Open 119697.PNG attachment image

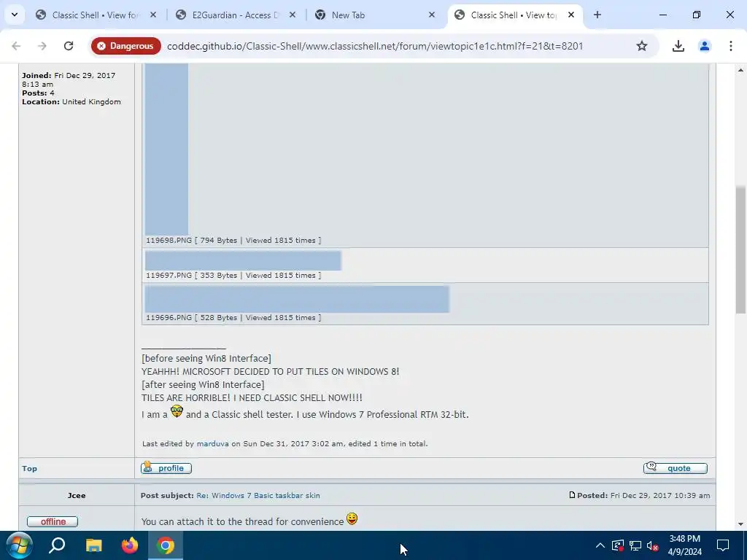(x=243, y=260)
